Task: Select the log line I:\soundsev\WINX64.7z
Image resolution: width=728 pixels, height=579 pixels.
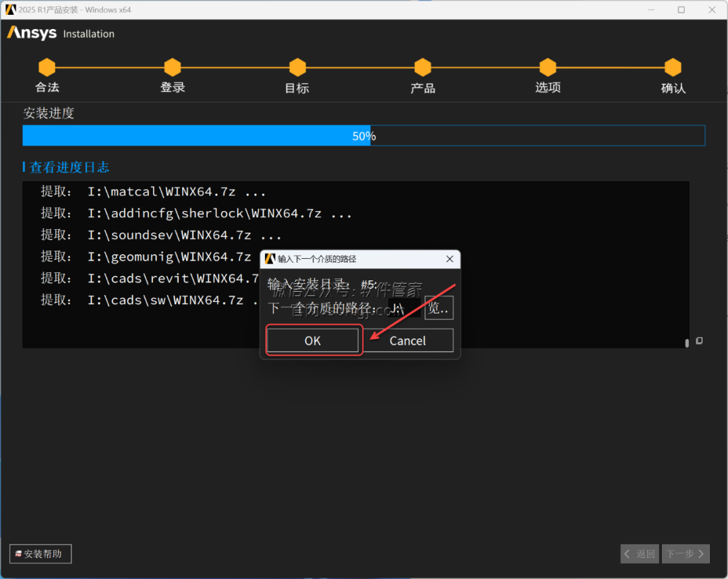Action: (x=161, y=235)
